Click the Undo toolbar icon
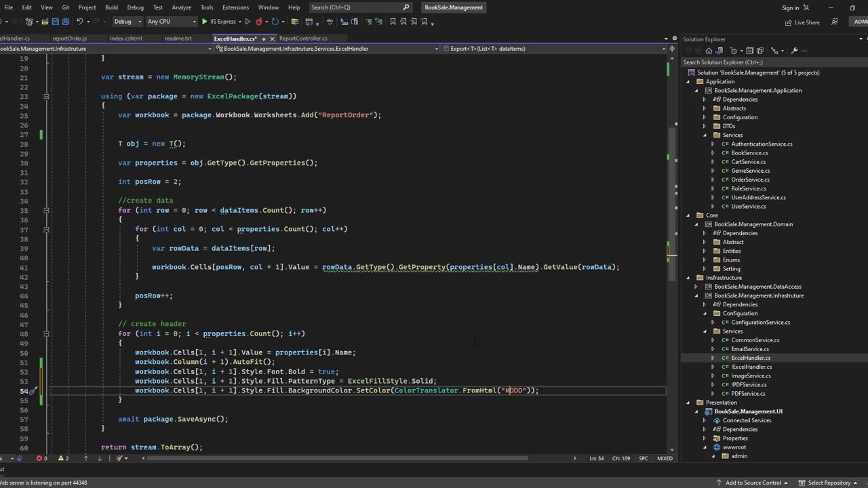Screen dimensions: 868x488 [x=79, y=22]
